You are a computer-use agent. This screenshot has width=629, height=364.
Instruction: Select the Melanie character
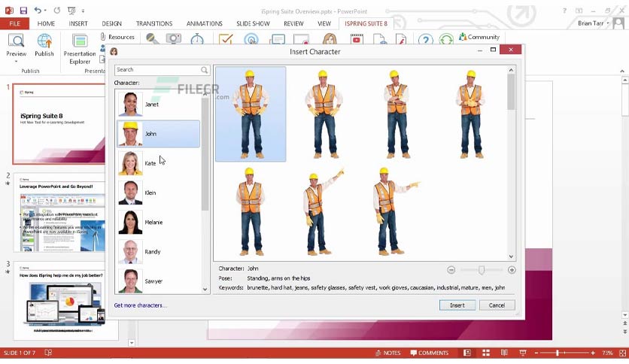pyautogui.click(x=159, y=222)
